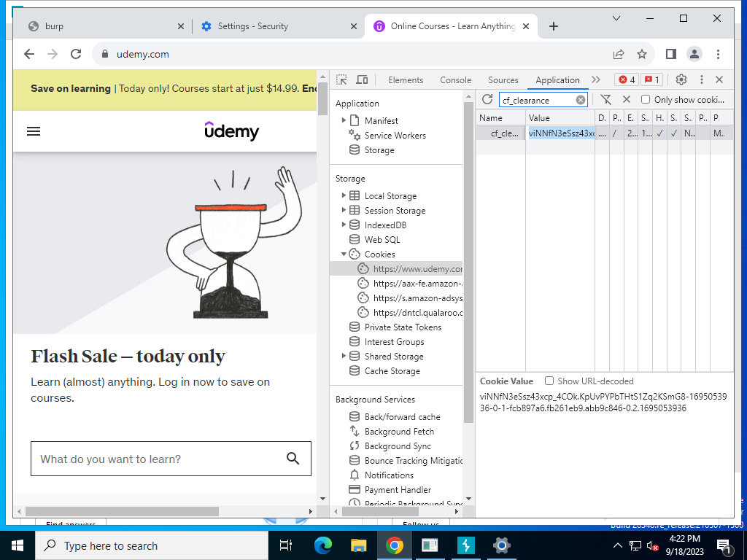Expand Session Storage tree node
This screenshot has width=747, height=560.
344,210
